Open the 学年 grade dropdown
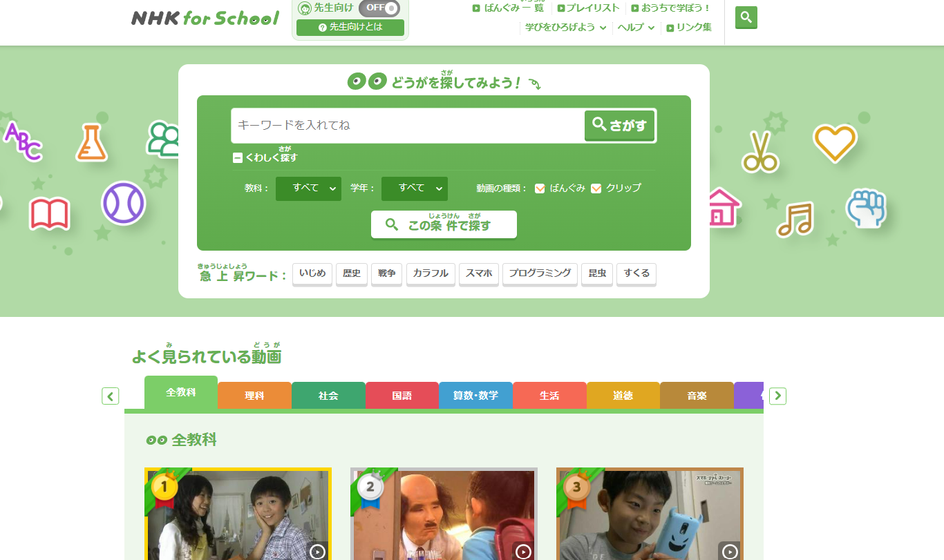This screenshot has height=560, width=944. (414, 189)
